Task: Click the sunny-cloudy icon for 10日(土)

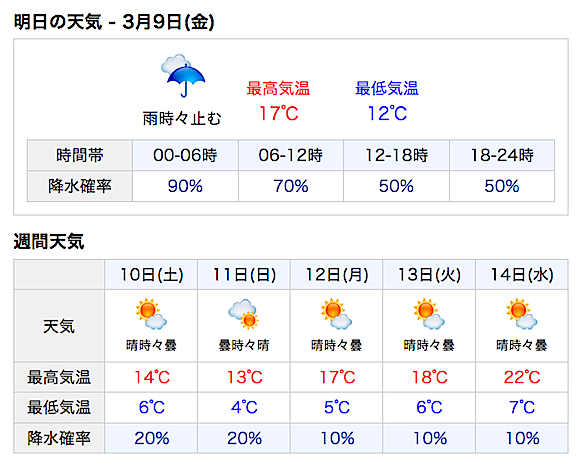Action: click(151, 314)
